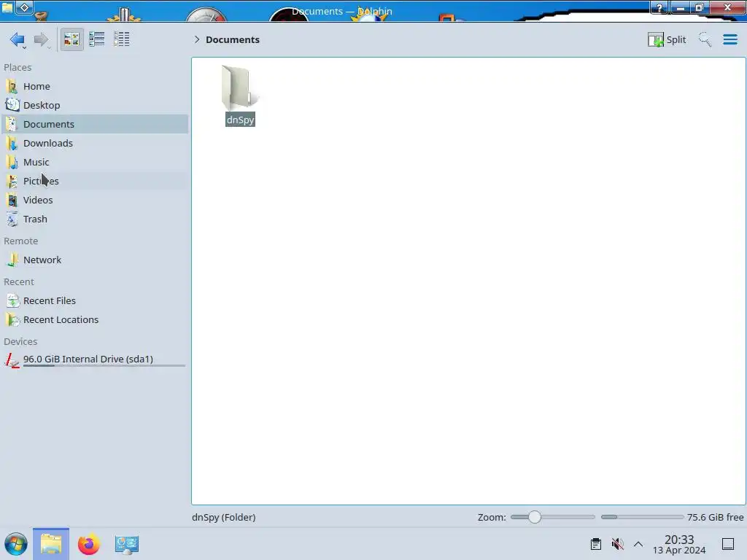Click the Devices section header
The width and height of the screenshot is (747, 560).
click(20, 342)
